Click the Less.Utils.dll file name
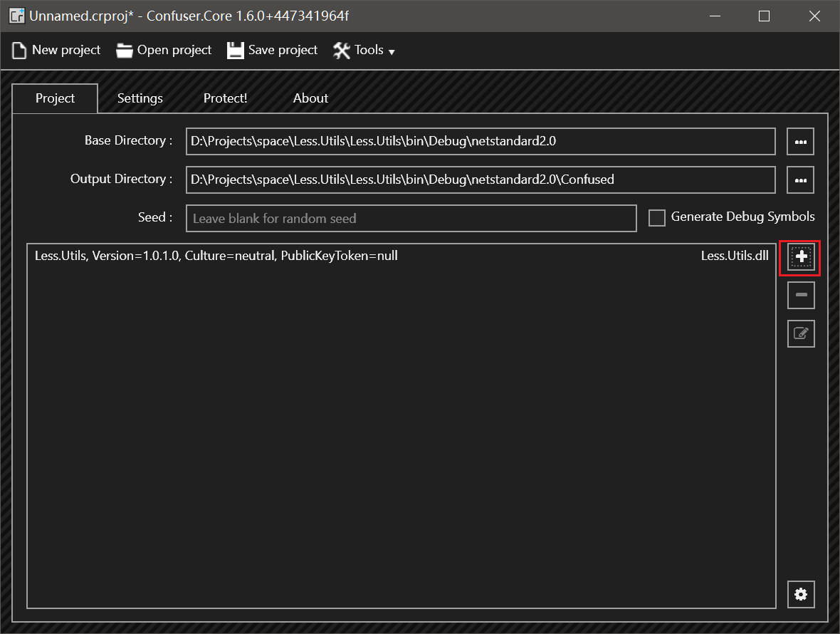Viewport: 840px width, 634px height. click(735, 256)
